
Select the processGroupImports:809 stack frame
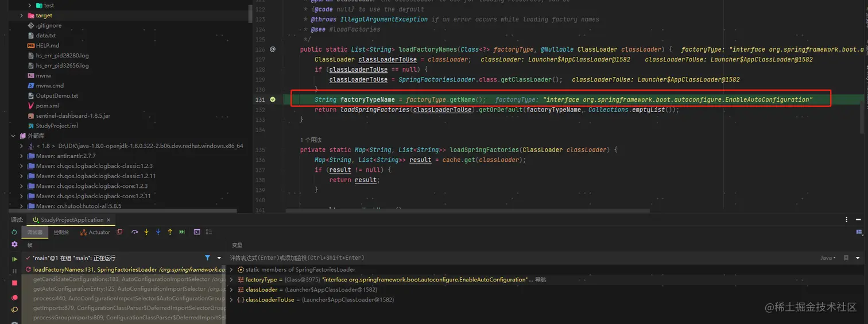coord(124,318)
